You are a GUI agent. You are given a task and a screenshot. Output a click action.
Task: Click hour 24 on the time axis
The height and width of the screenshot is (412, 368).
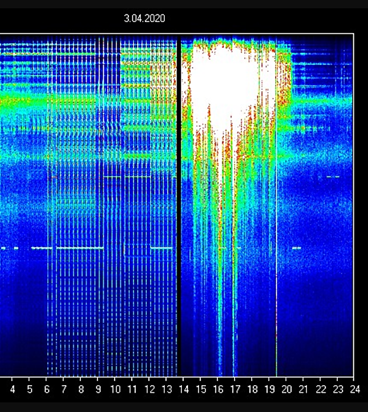pos(355,389)
